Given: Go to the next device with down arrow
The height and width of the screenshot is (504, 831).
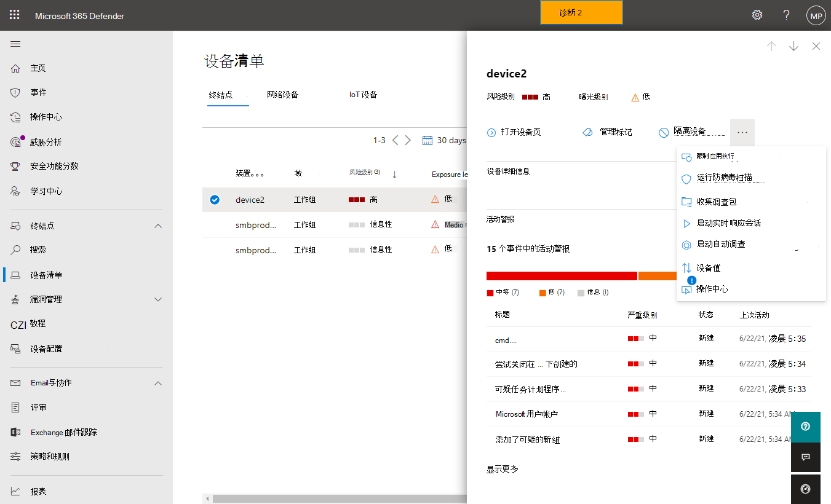Looking at the screenshot, I should click(793, 46).
